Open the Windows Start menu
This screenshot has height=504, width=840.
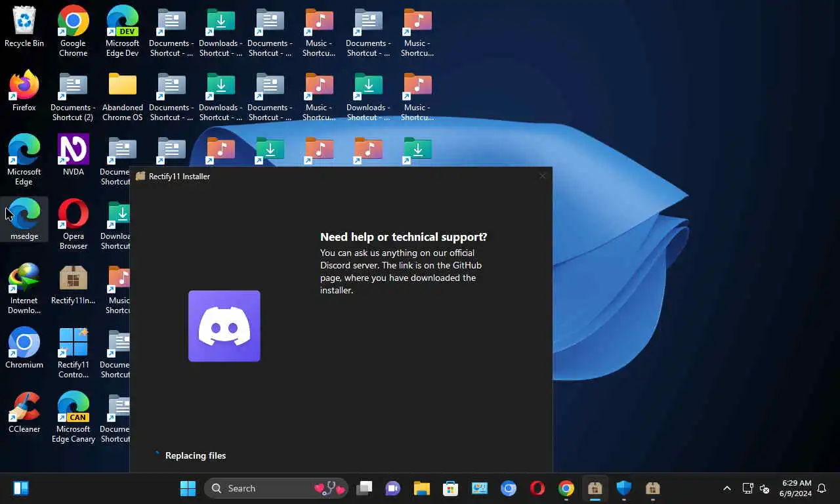click(x=188, y=488)
